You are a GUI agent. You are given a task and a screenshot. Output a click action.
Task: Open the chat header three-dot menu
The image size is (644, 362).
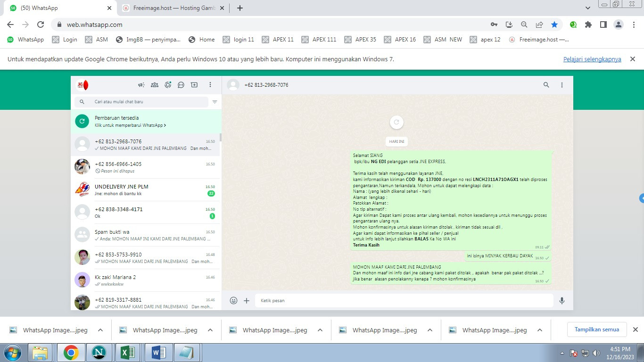[x=562, y=85]
